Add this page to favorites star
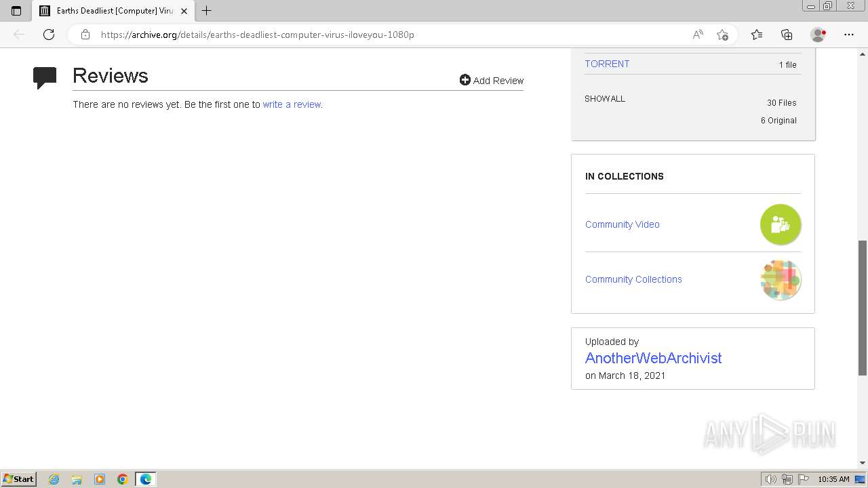 coord(722,35)
